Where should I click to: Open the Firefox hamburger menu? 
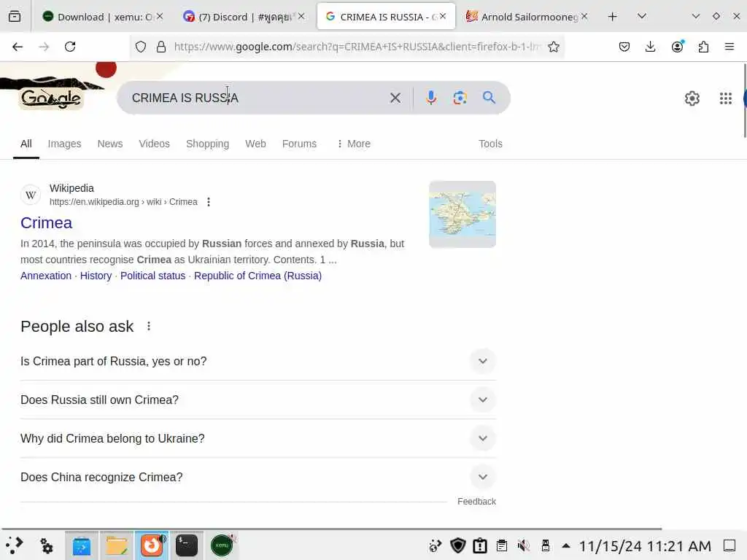tap(729, 47)
